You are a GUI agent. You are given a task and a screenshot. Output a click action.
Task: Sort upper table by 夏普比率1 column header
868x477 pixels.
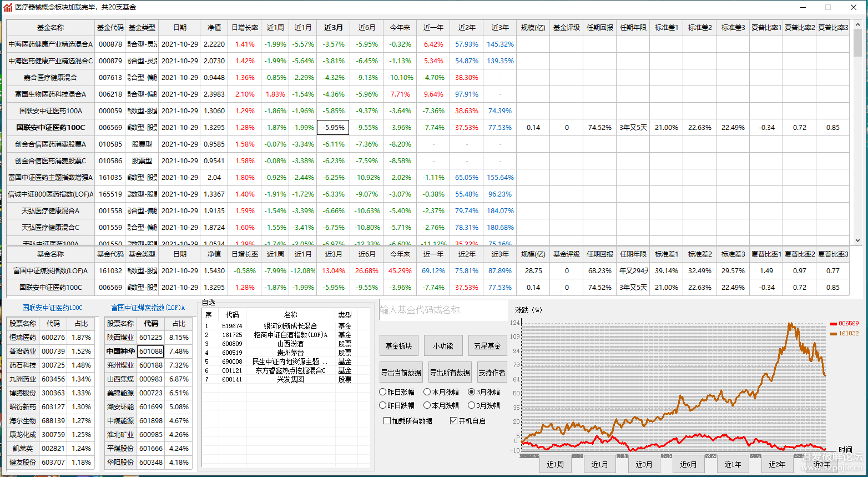tap(766, 27)
